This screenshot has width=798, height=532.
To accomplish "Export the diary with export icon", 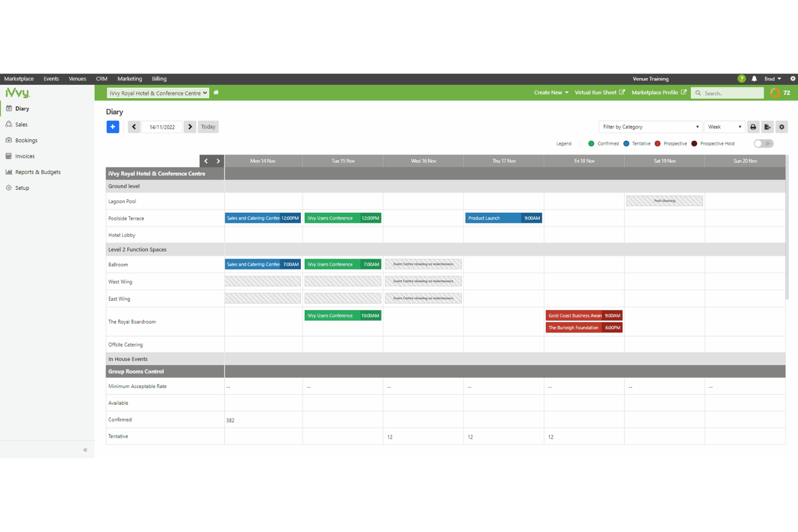I will pos(767,127).
